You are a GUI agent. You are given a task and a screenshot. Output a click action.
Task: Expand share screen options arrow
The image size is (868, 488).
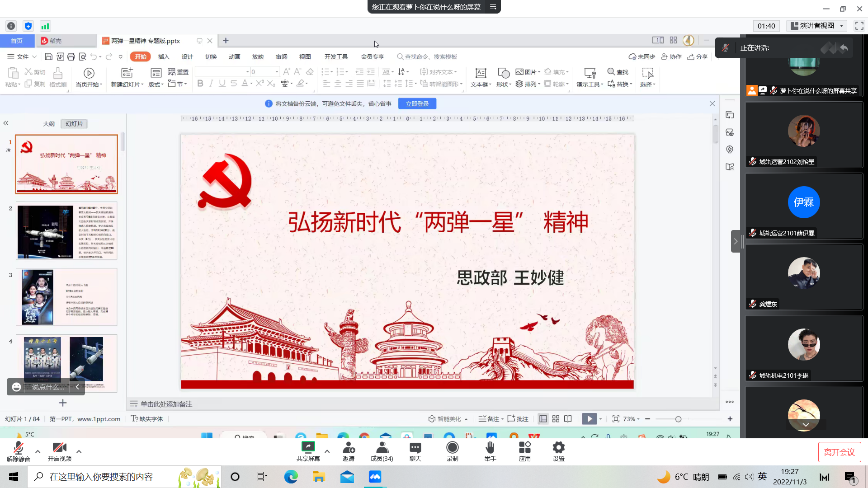tap(327, 451)
